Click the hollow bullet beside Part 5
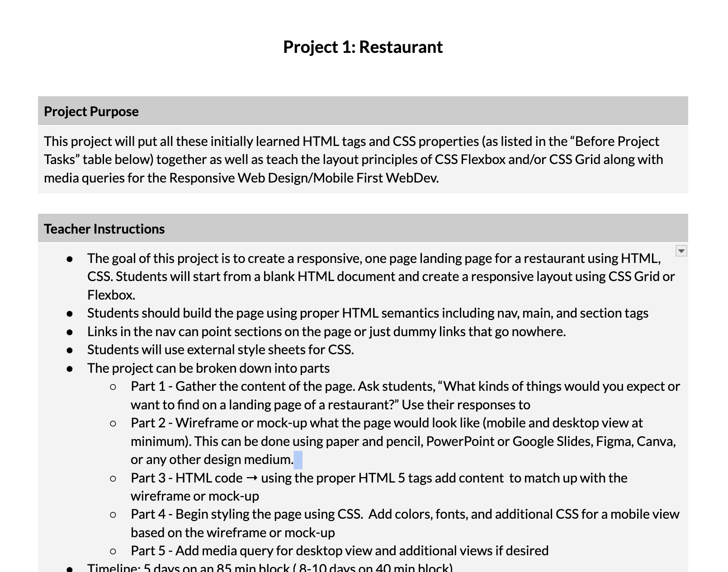 tap(113, 551)
